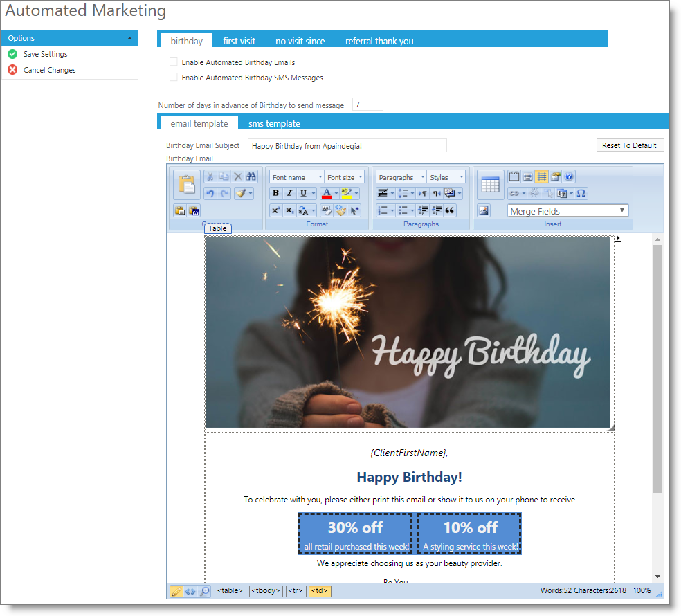The height and width of the screenshot is (616, 681).
Task: Click the editor vertical scrollbar thumb
Action: [x=657, y=369]
